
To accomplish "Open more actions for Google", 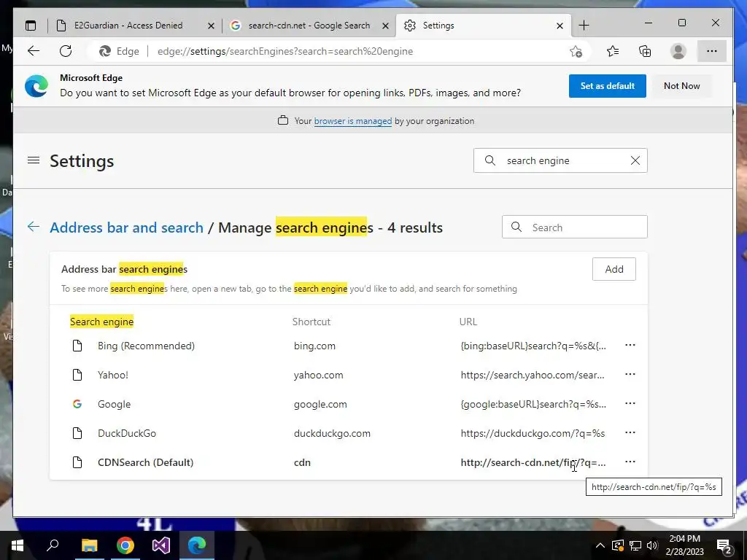I will 630,403.
